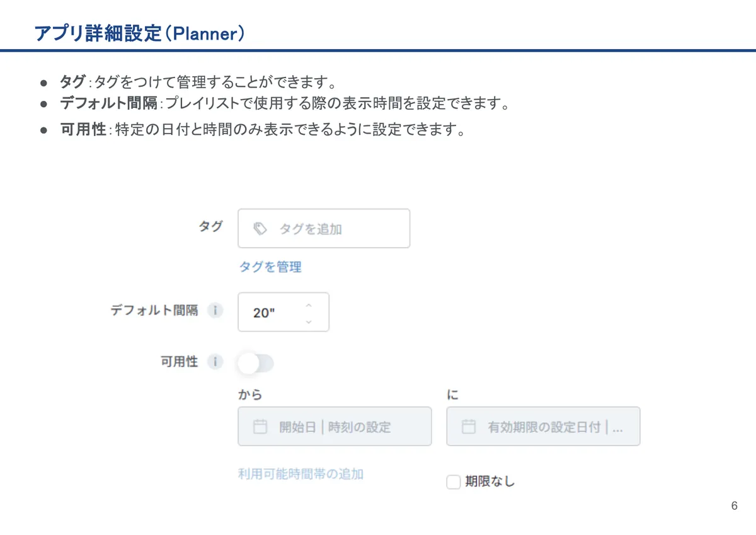
Task: Click the 期限なし label text
Action: [490, 482]
